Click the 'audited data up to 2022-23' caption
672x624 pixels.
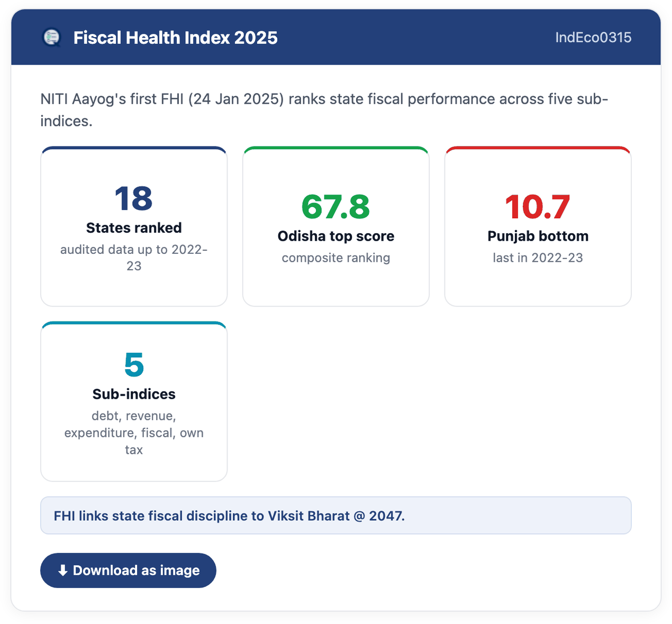tap(134, 258)
